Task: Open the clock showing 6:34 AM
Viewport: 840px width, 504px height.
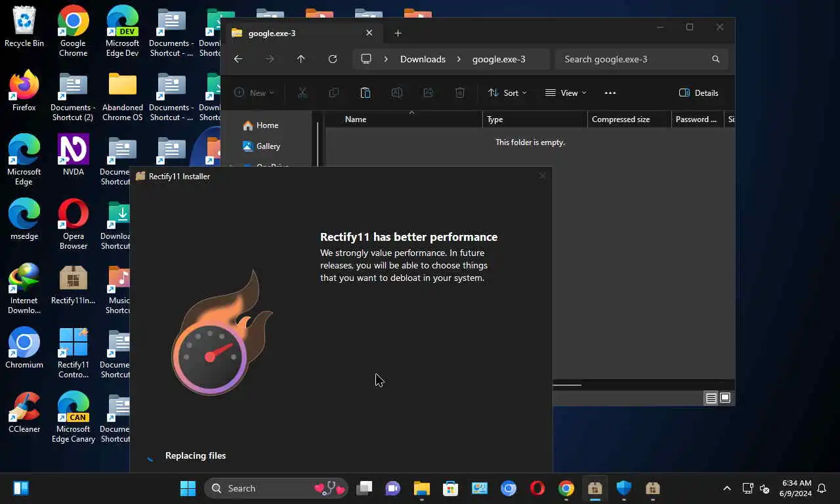Action: (795, 488)
